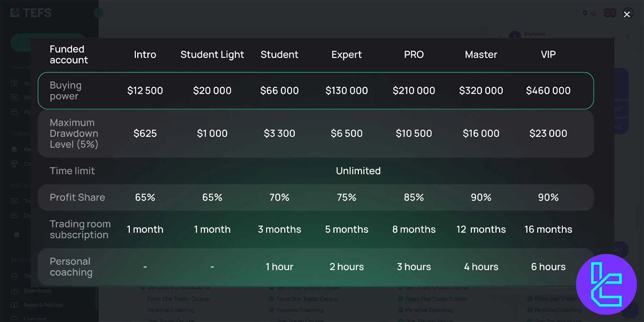The height and width of the screenshot is (322, 644).
Task: Open the Live chat icon
Action: [x=14, y=319]
